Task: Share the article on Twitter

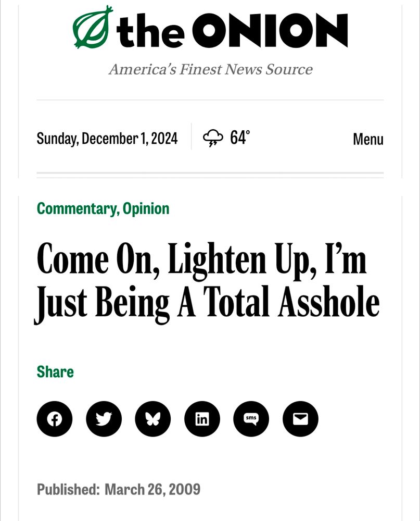Action: [104, 419]
